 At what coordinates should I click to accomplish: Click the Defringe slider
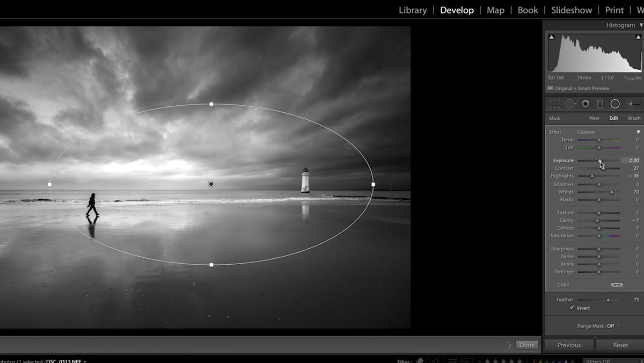pyautogui.click(x=599, y=272)
